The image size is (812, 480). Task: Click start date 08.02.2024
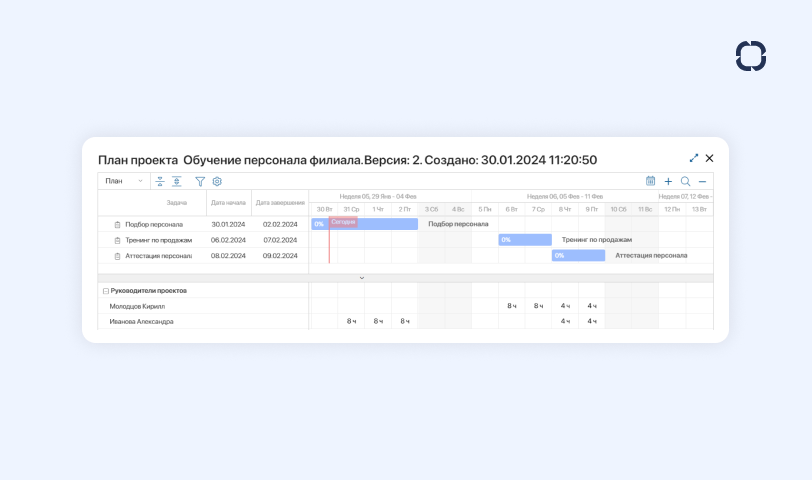click(x=228, y=256)
